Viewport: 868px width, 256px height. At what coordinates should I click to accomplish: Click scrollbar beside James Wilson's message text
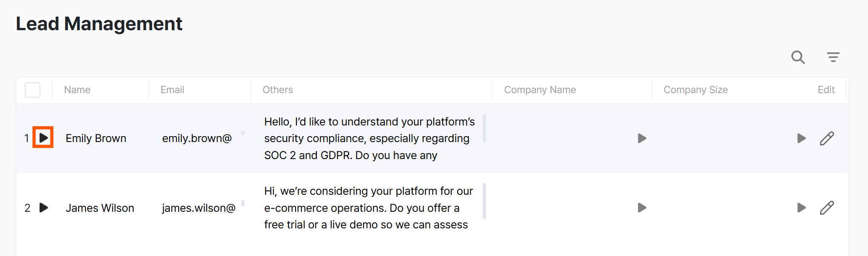484,201
